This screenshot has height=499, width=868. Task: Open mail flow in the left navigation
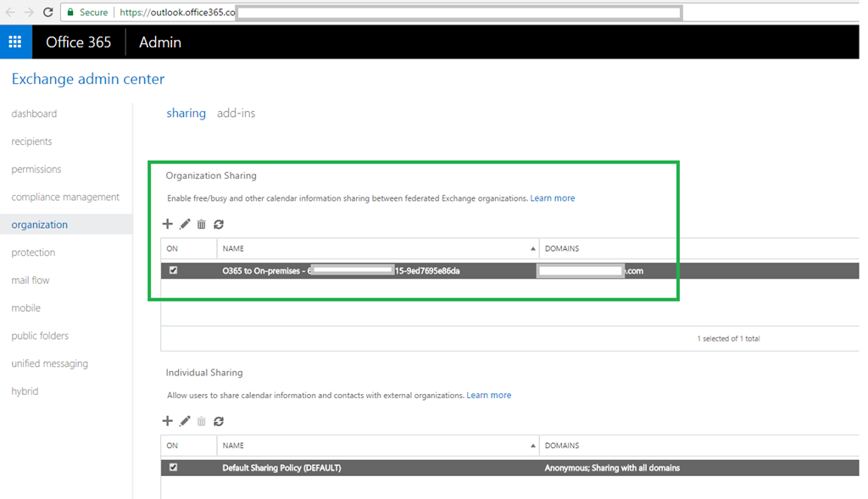point(31,280)
